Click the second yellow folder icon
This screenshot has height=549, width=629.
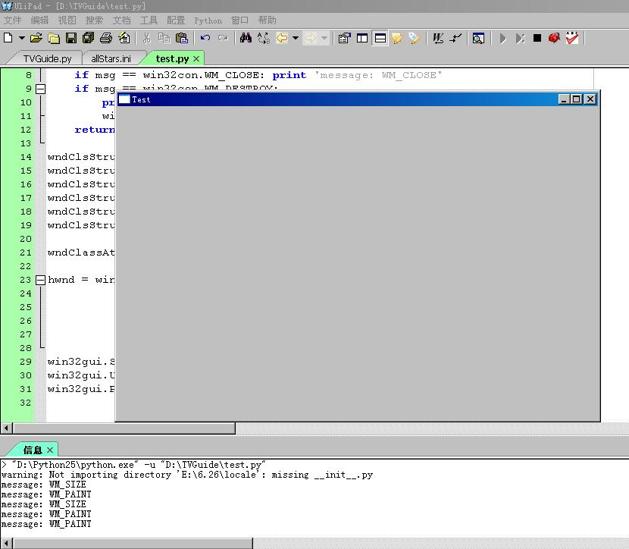click(x=54, y=38)
